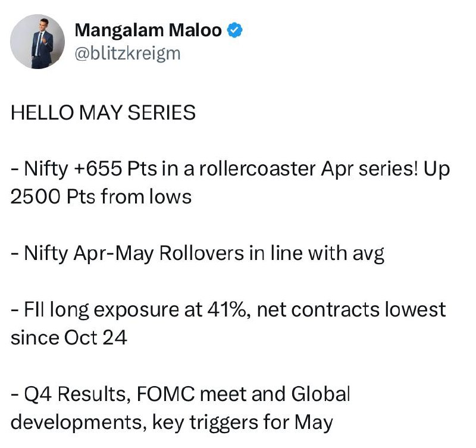476x448 pixels.
Task: Select 'key triggers for May' text
Action: [243, 422]
